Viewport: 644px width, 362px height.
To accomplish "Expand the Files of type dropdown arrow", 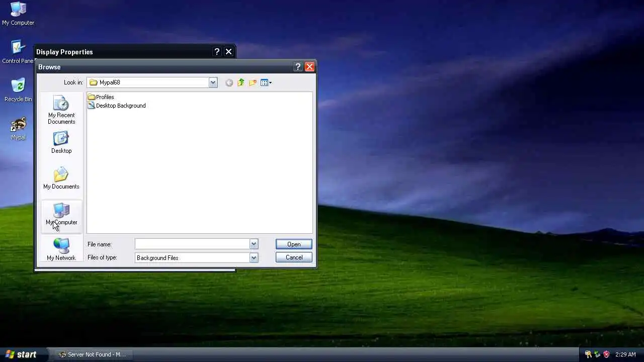I will 254,257.
